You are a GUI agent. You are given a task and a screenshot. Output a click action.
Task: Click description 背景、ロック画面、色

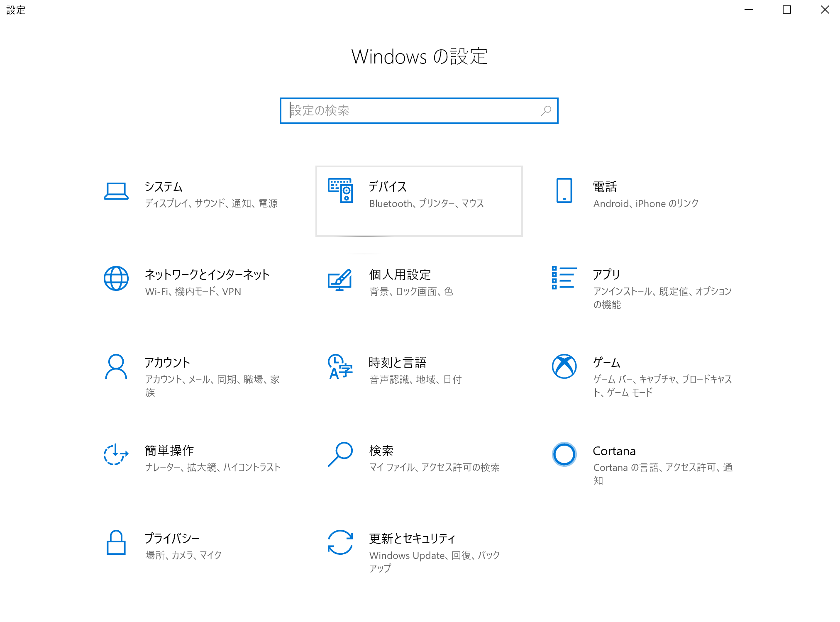tap(411, 291)
